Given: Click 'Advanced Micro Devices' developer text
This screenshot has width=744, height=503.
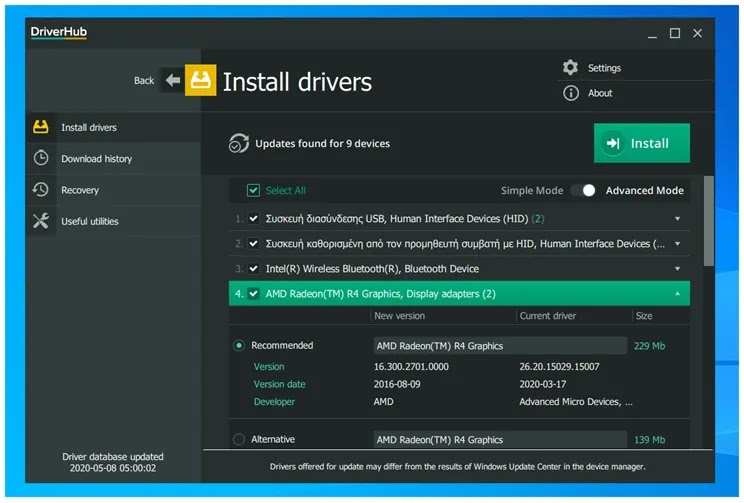Looking at the screenshot, I should 576,401.
